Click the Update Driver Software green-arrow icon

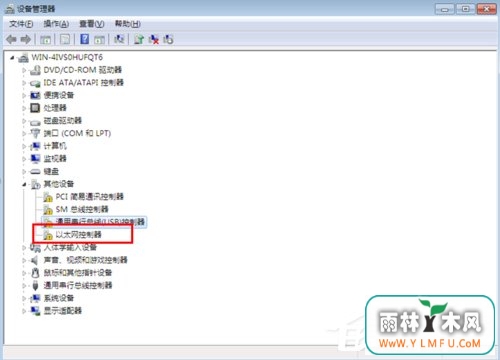139,40
